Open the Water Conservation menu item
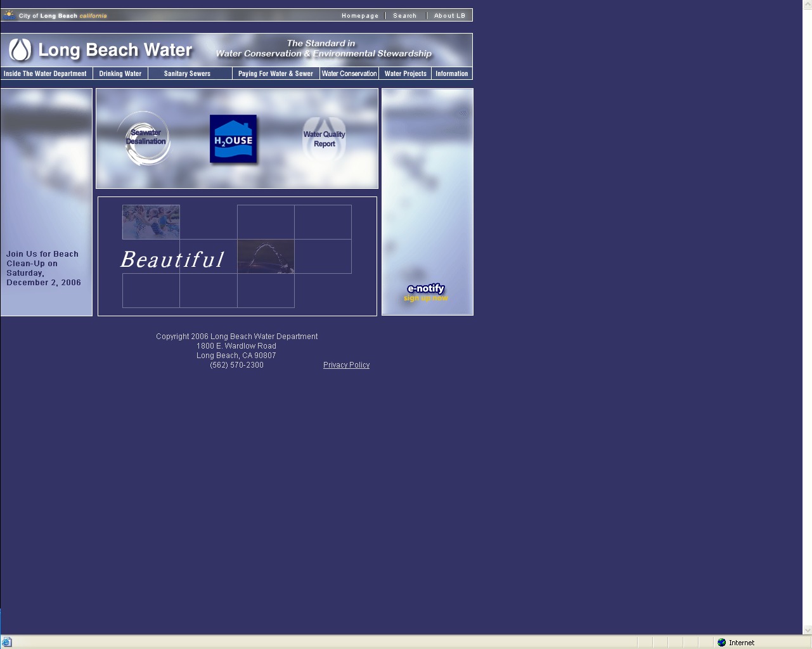The image size is (812, 649). point(349,74)
